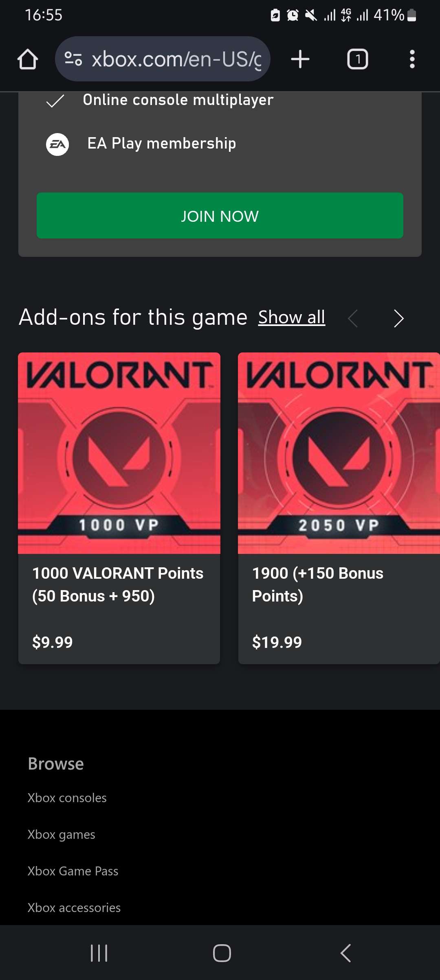Open the 1000 VP add-on thumbnail
The image size is (440, 980).
[119, 453]
